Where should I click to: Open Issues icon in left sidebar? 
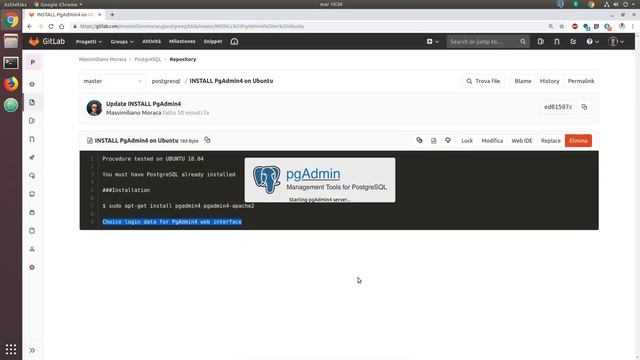point(32,121)
